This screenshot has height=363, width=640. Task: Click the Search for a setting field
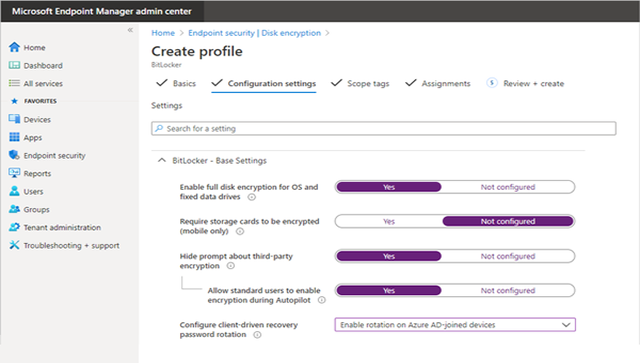coord(383,129)
